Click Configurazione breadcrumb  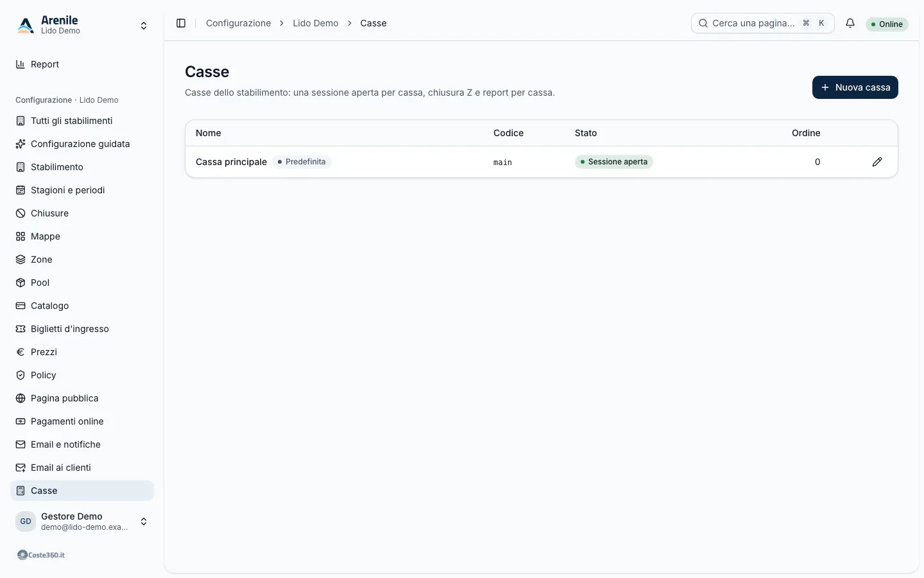(x=238, y=23)
